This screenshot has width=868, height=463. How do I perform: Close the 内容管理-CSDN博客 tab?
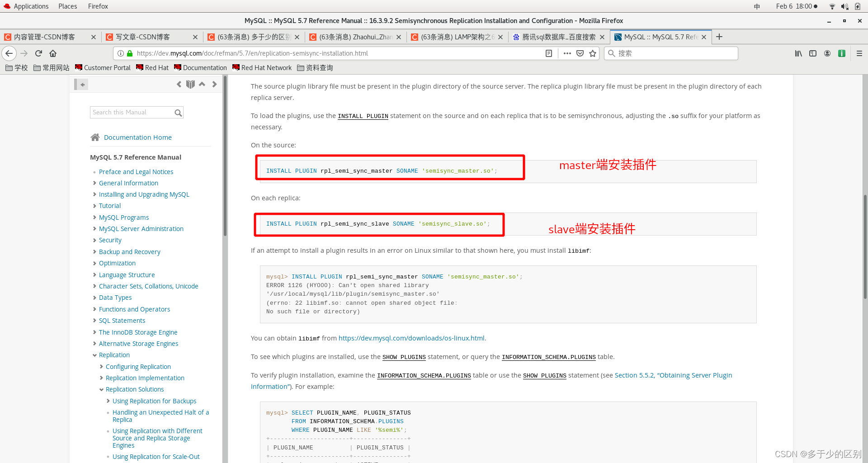[94, 37]
